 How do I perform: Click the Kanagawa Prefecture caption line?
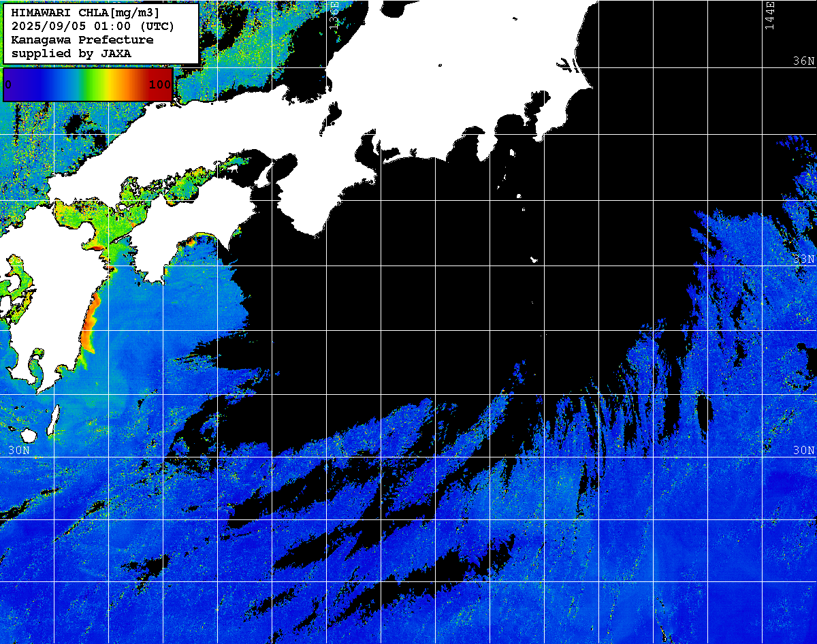[82, 39]
